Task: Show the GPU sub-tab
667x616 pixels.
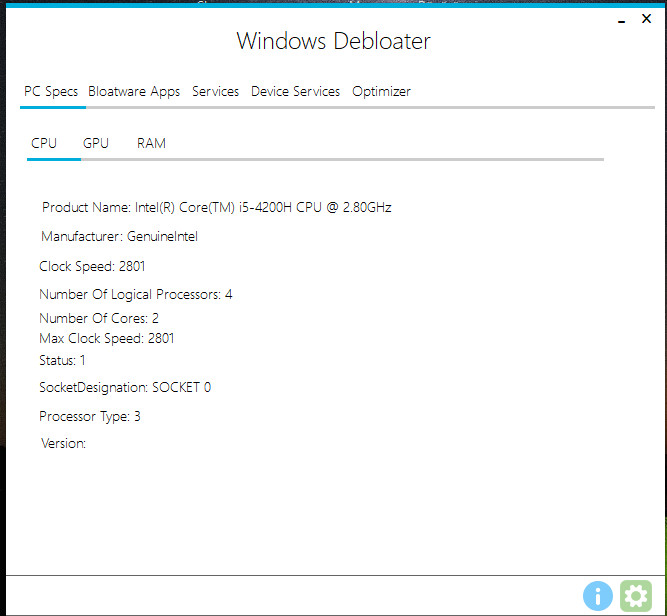Action: (x=96, y=143)
